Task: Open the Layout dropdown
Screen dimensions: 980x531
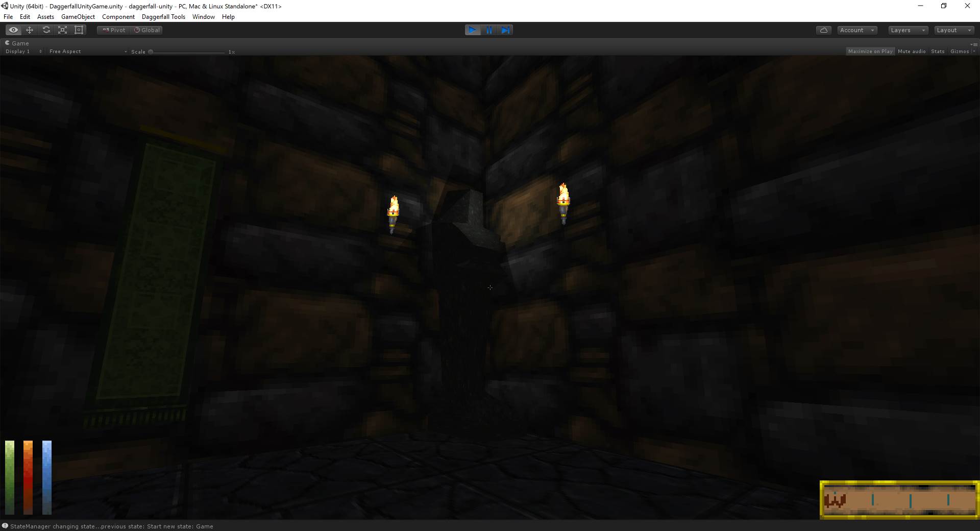Action: 954,30
